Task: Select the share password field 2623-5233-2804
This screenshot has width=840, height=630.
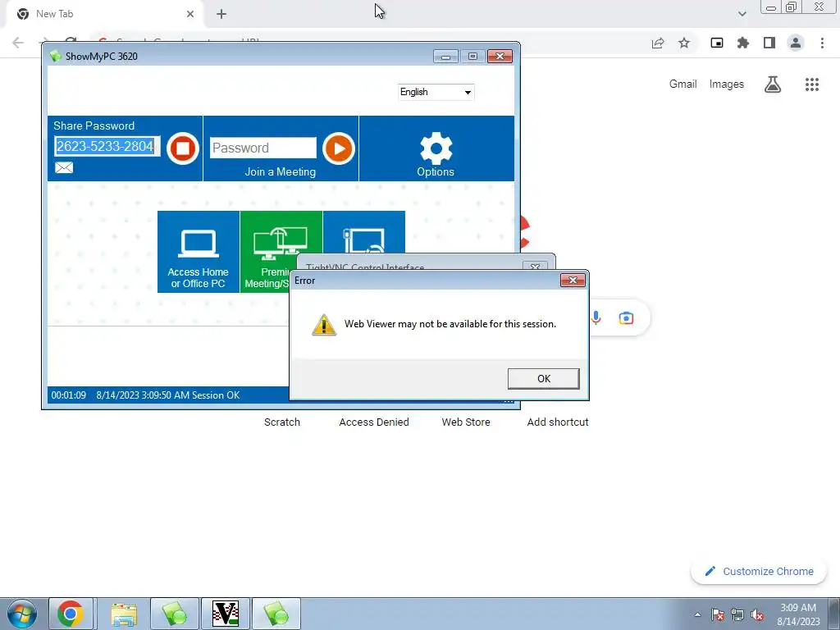Action: click(x=107, y=146)
